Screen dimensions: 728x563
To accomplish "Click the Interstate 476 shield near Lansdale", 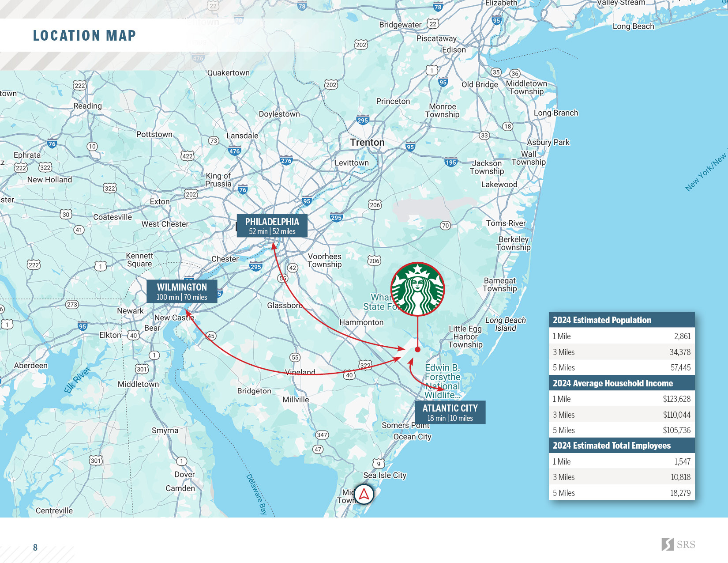I will (x=234, y=151).
